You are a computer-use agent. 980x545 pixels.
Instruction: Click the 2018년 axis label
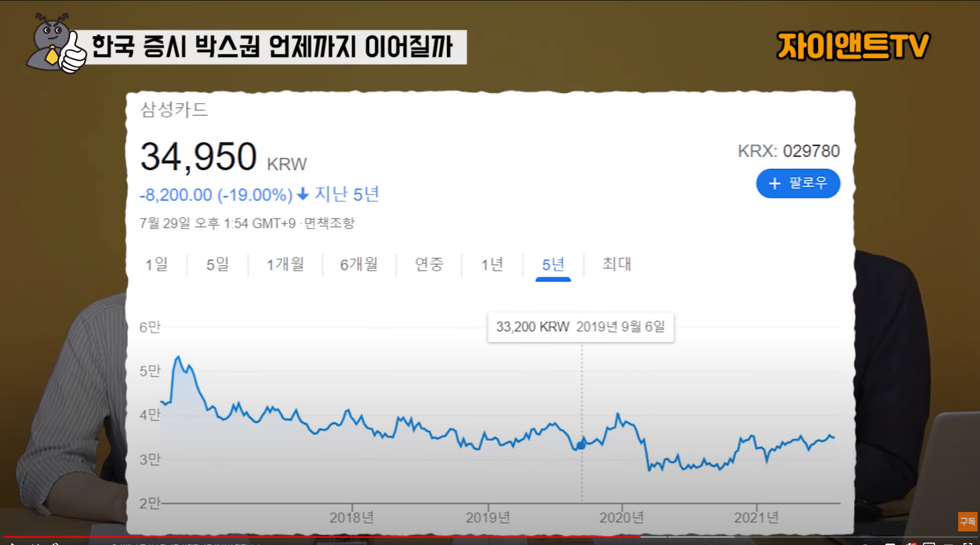click(352, 518)
